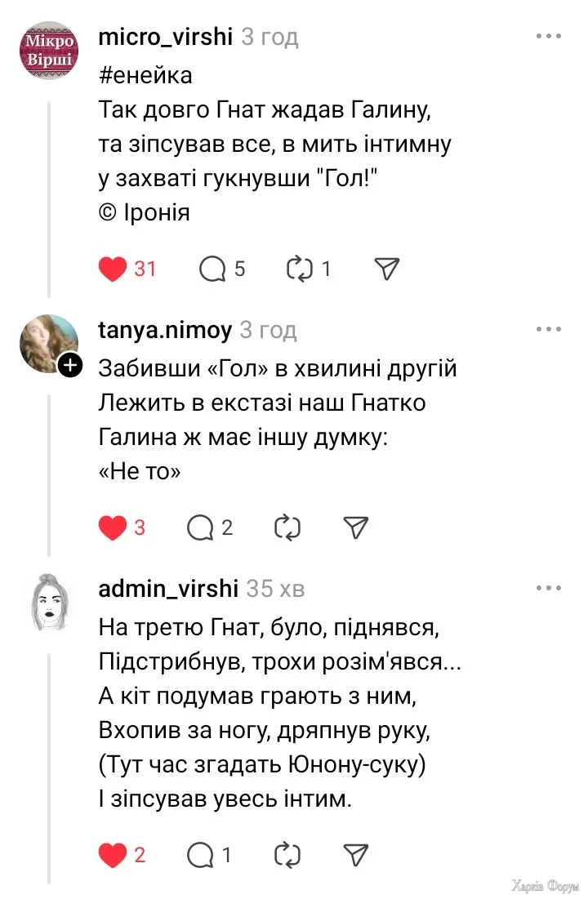
Task: Open replies on micro_virshi post
Action: [212, 269]
